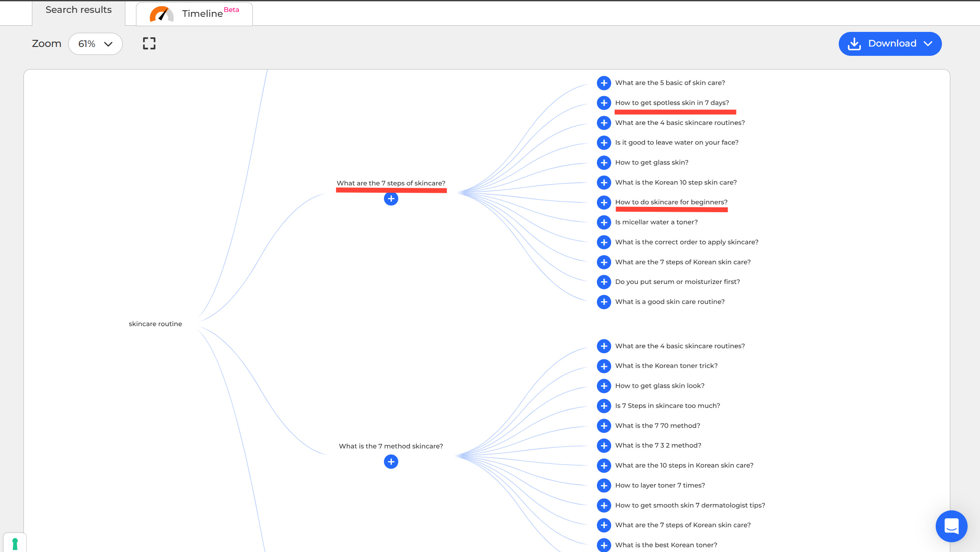This screenshot has height=552, width=980.
Task: Click 'How to get spotless skin in 7 days?' text
Action: coord(672,103)
